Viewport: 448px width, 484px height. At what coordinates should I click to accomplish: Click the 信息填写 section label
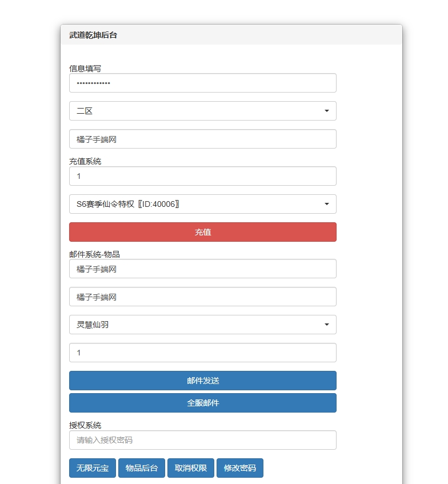tap(85, 69)
